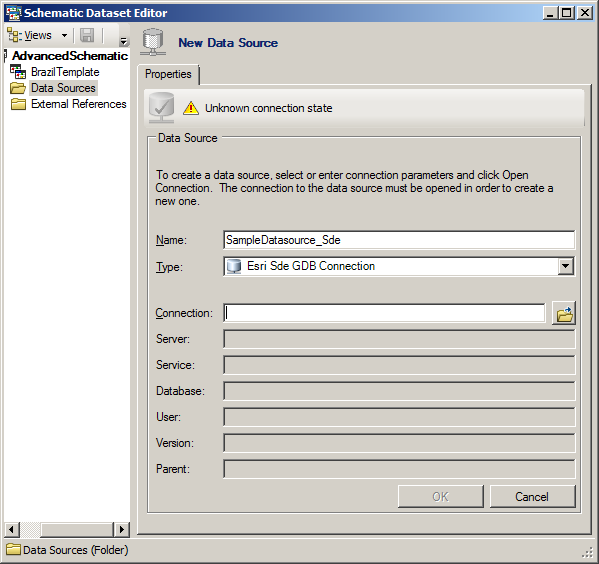This screenshot has height=564, width=599.
Task: Click the OK button
Action: [x=440, y=497]
